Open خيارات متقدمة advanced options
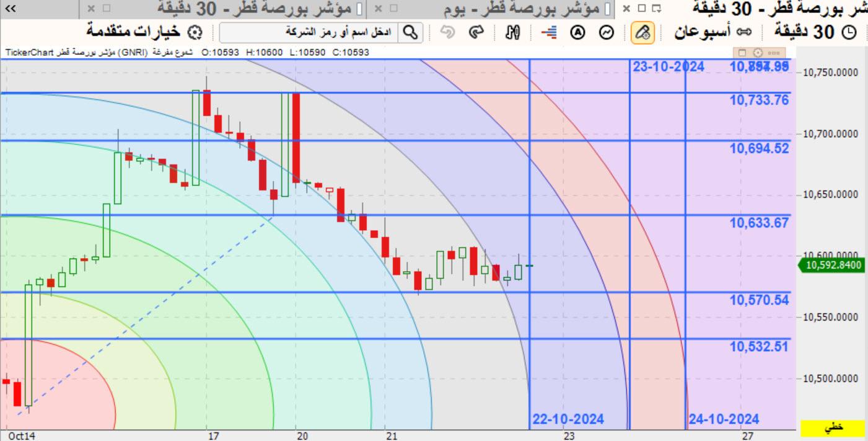 [134, 31]
